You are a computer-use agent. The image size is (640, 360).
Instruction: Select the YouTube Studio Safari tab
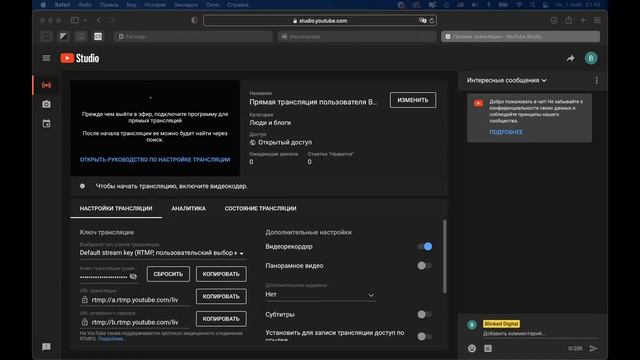pos(520,36)
